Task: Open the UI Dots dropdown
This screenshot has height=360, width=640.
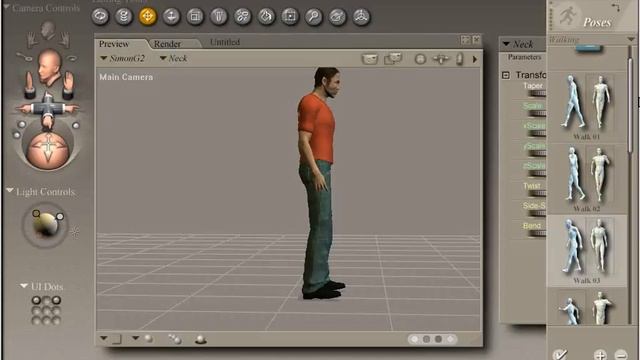Action: pos(24,286)
